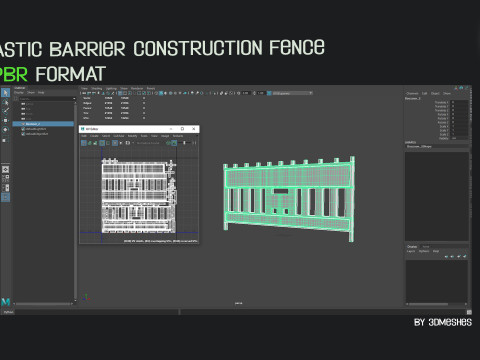Click shape node name under SHAPES
This screenshot has height=360, width=480.
pos(419,146)
